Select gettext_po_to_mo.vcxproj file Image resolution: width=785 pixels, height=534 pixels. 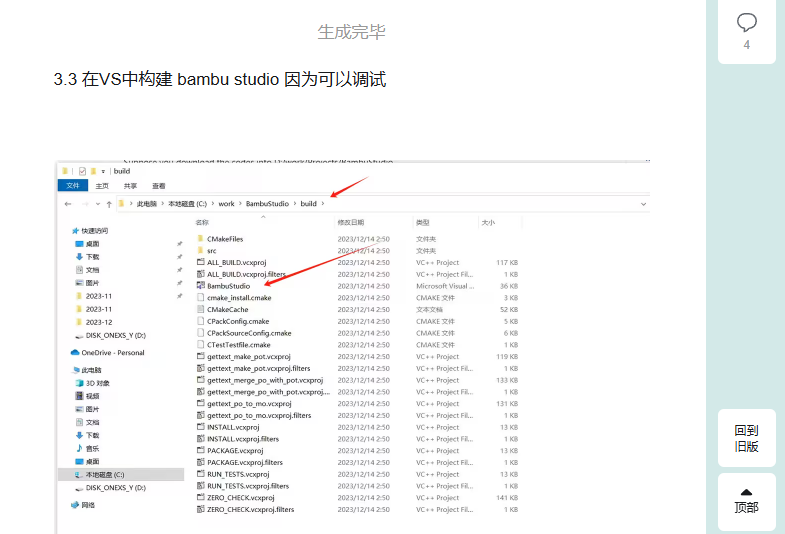coord(249,403)
